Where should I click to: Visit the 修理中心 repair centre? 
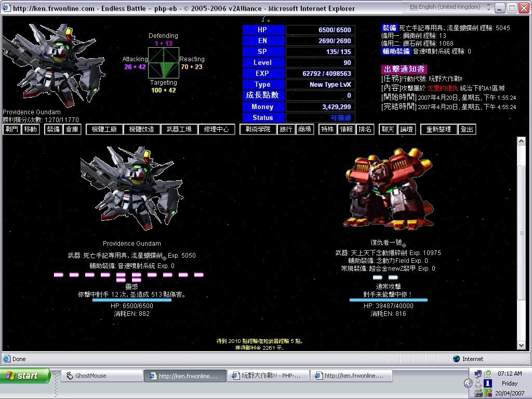click(x=217, y=129)
